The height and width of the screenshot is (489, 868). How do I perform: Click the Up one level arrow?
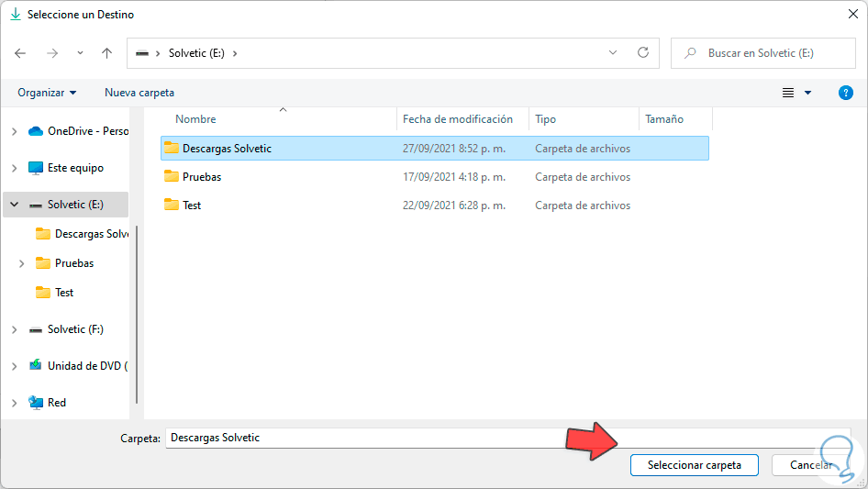coord(106,53)
